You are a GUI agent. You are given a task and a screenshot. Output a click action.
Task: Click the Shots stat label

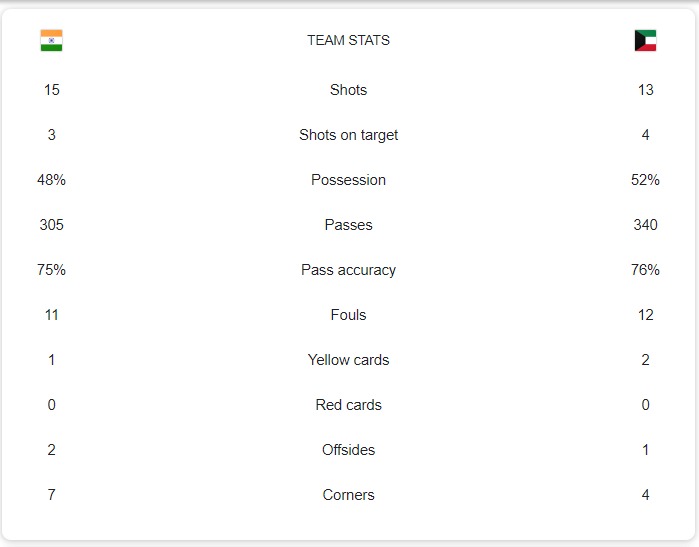[348, 90]
